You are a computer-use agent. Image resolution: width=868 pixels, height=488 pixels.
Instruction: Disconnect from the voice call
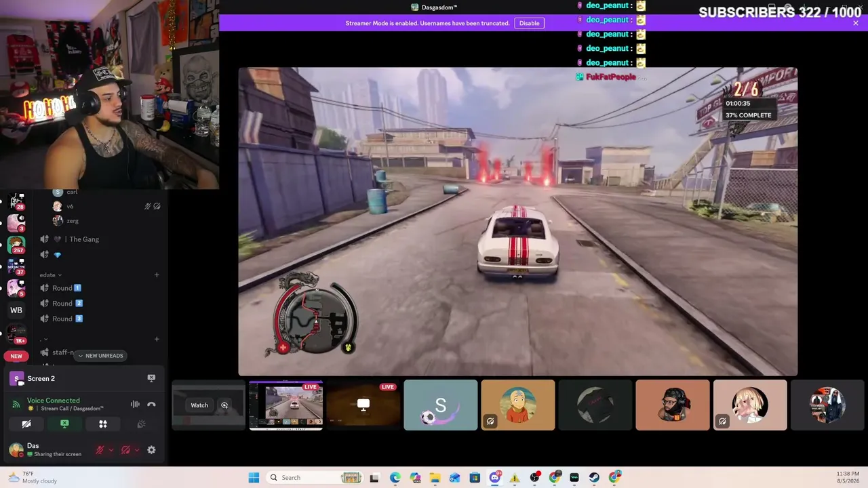point(151,405)
